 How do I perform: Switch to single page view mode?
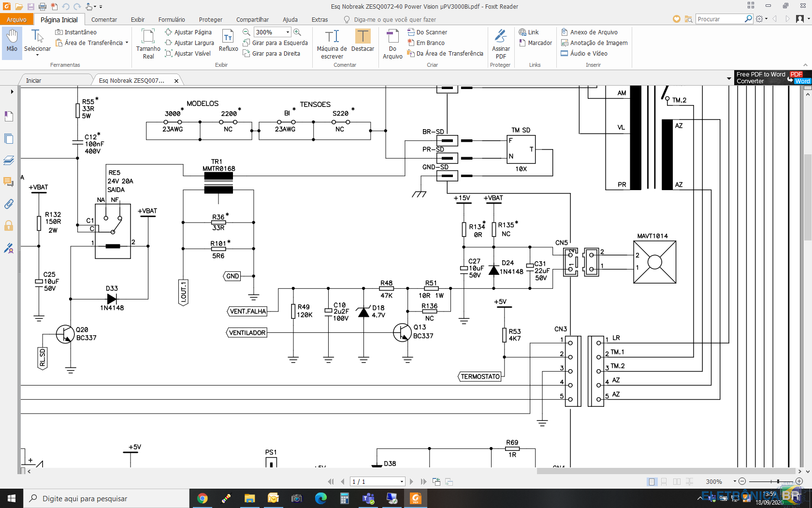[x=652, y=481]
